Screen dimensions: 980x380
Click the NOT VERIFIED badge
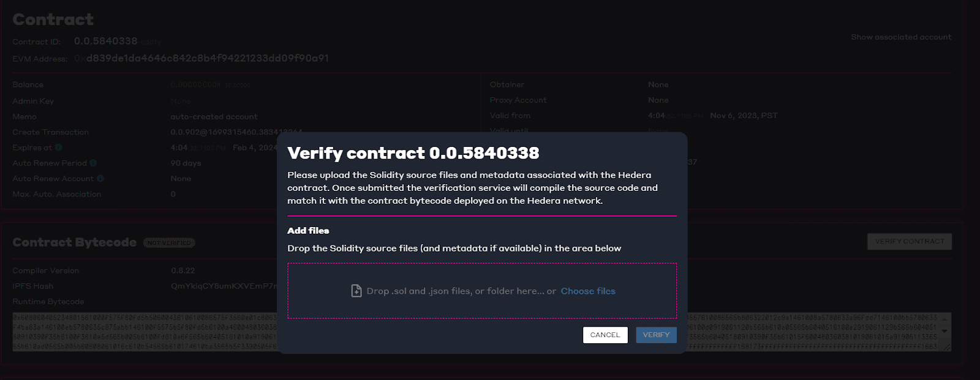[x=169, y=243]
